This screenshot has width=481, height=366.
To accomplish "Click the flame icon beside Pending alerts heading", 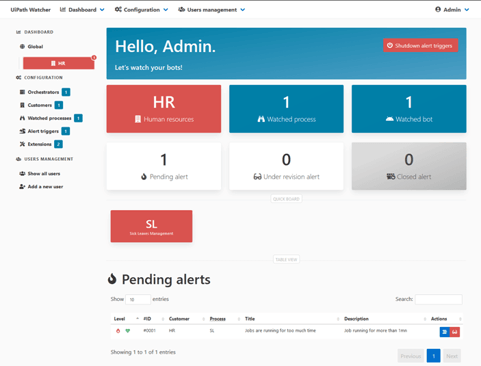I will point(112,279).
